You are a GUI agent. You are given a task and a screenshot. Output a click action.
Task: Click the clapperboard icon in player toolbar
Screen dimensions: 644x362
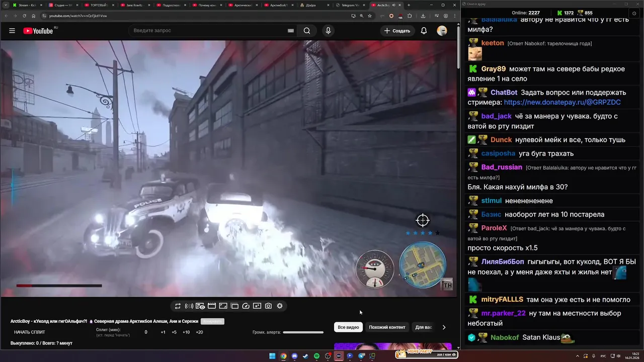[x=212, y=306]
